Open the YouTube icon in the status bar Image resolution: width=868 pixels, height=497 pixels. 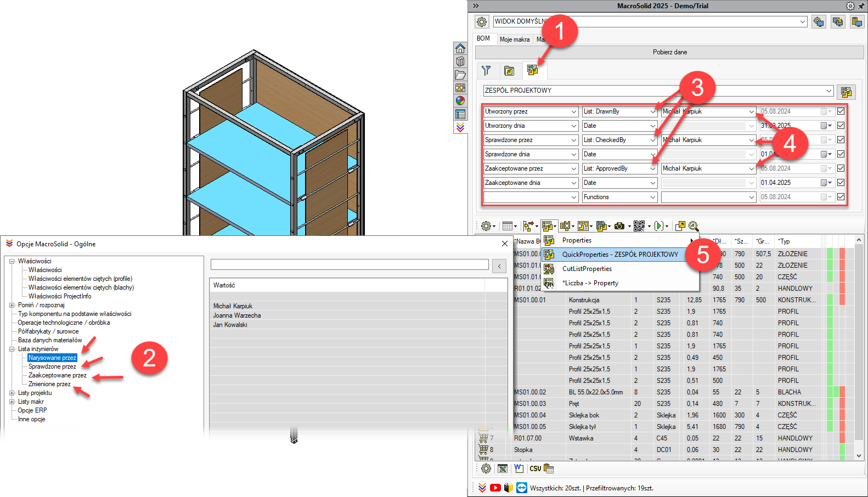point(495,488)
